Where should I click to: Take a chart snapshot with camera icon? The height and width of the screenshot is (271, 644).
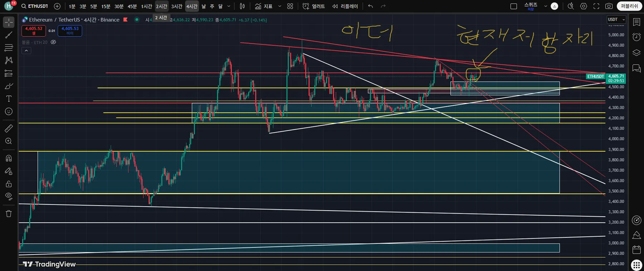609,6
